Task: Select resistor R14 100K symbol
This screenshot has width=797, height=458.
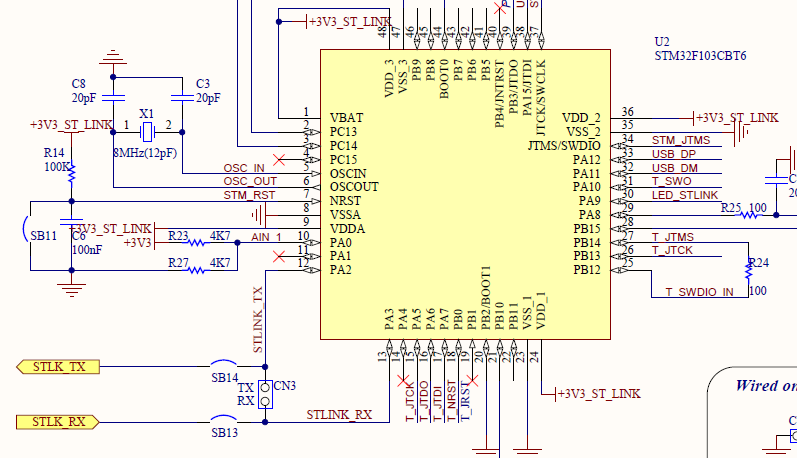Action: pos(72,172)
